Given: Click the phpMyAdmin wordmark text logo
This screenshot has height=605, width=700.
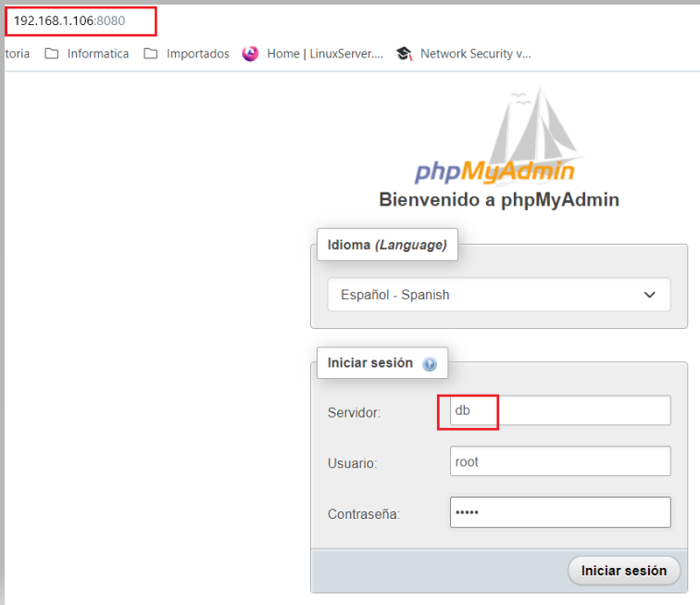Looking at the screenshot, I should [x=494, y=171].
